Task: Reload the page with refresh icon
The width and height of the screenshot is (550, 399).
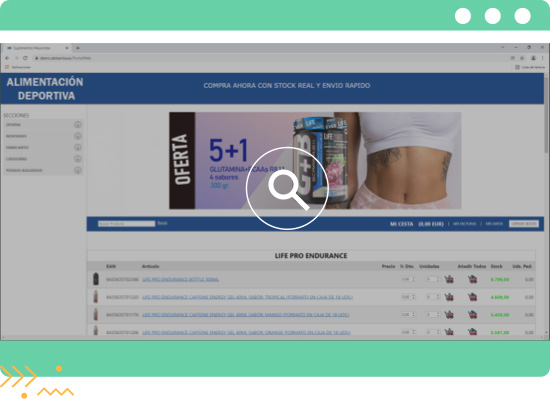Action: pos(25,58)
